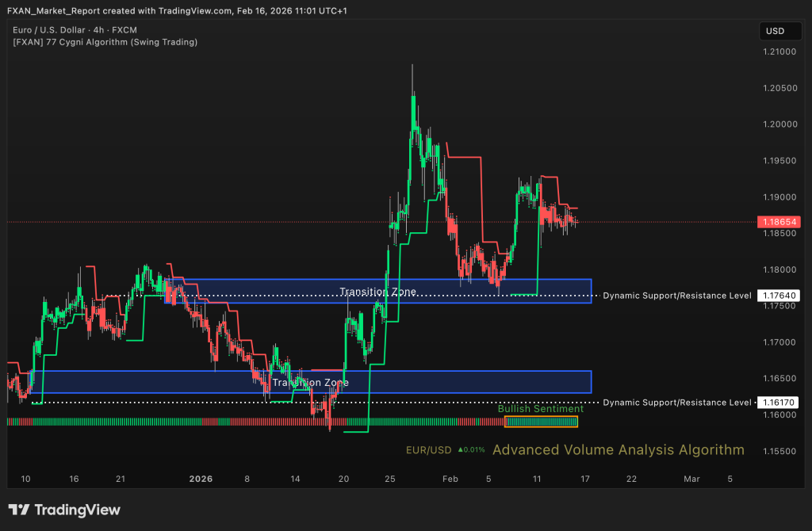Click the Advanced Volume Analysis Algorithm title
812x531 pixels.
click(618, 450)
